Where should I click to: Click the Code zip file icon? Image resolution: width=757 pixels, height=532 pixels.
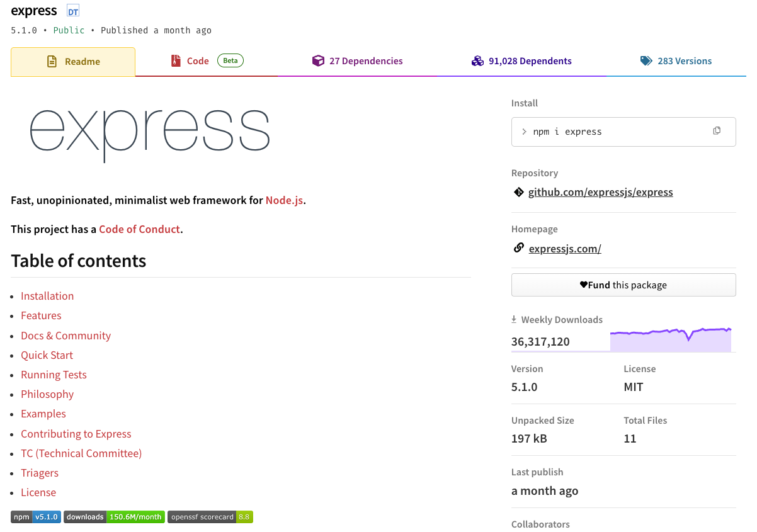click(x=176, y=60)
